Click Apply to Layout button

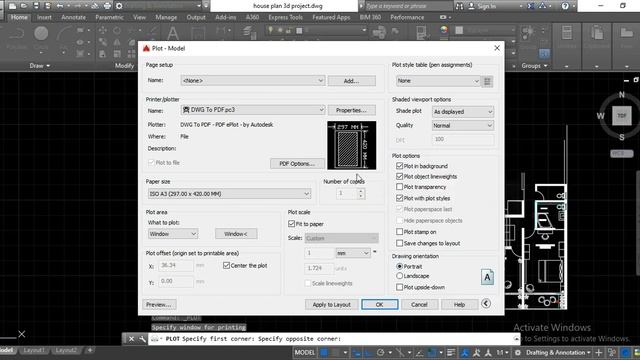(331, 304)
